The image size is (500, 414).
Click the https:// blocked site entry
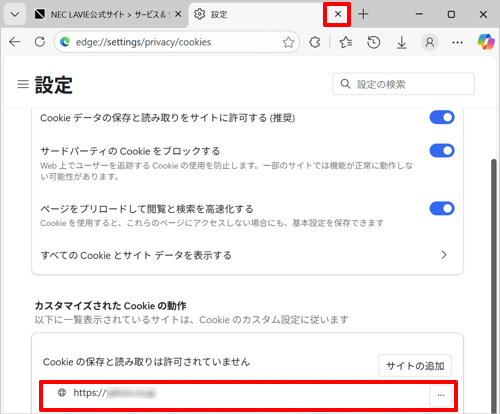pos(248,396)
